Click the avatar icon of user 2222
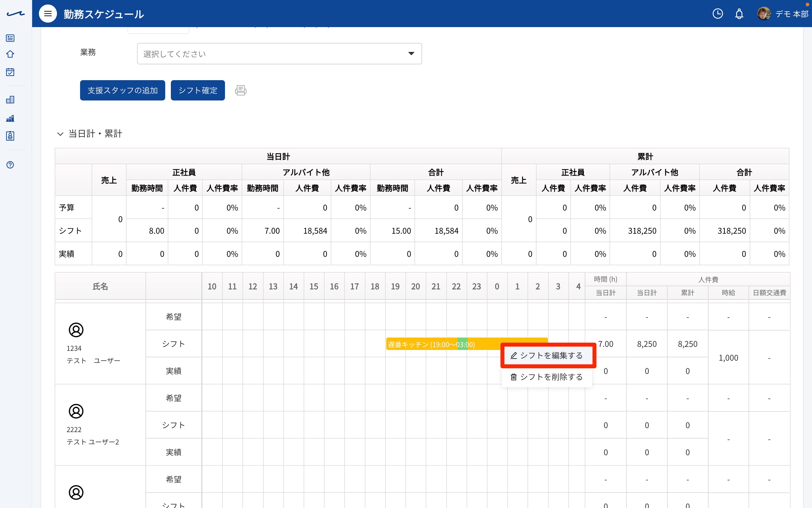This screenshot has width=812, height=508. pyautogui.click(x=76, y=411)
